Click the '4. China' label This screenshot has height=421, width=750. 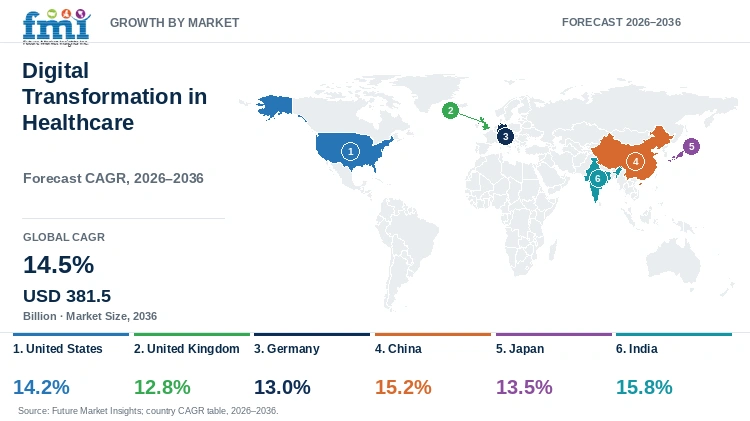(398, 349)
